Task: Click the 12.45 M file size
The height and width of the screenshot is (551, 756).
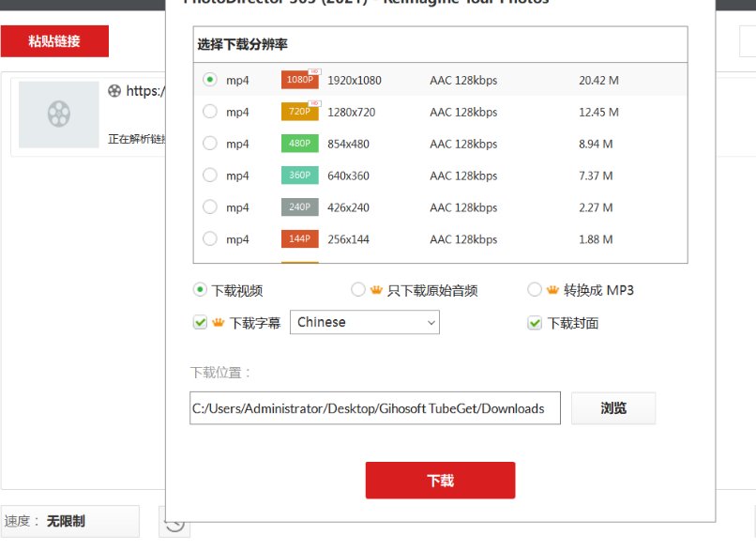Action: coord(598,112)
